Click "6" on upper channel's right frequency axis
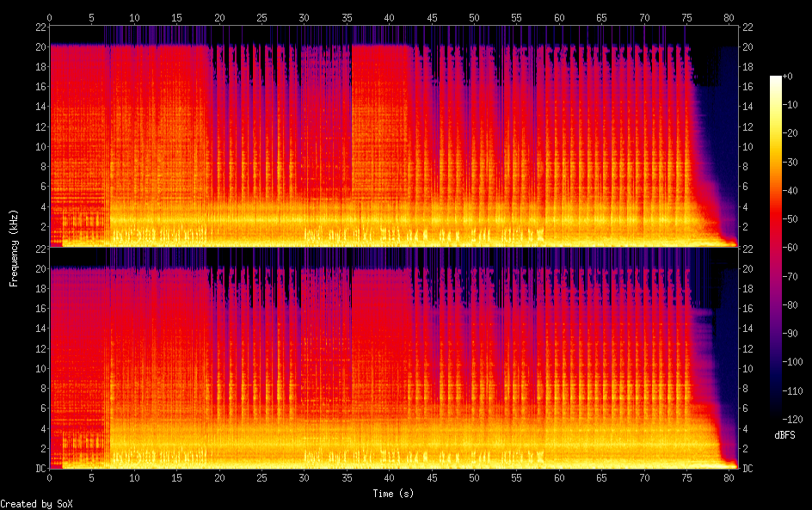This screenshot has width=812, height=510. 745,187
